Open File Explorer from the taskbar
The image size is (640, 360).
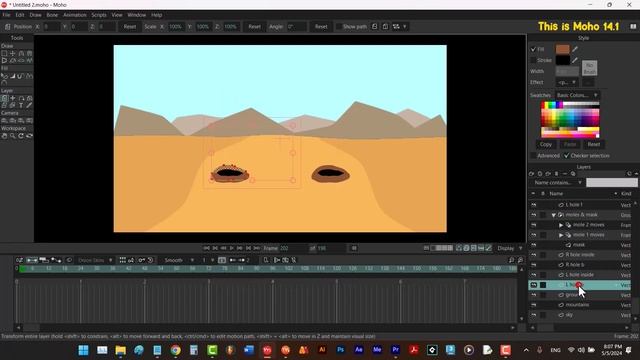(120, 350)
